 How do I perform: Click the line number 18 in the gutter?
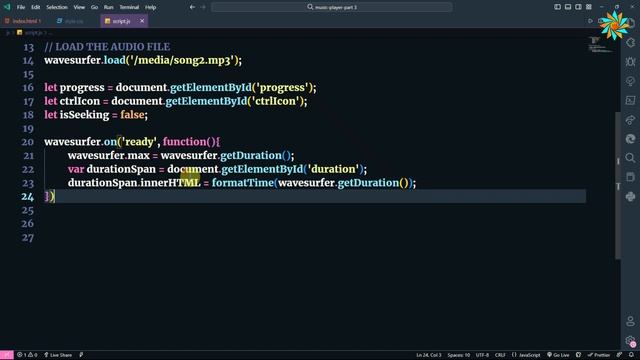(28, 115)
